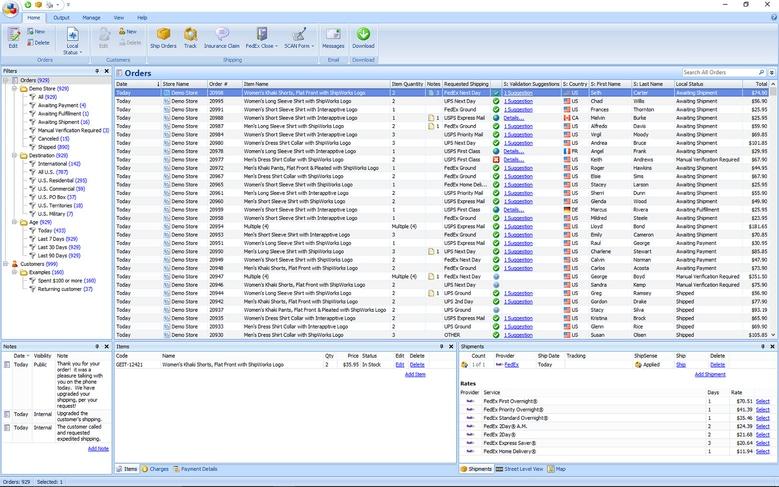This screenshot has height=487, width=779.
Task: Open the View ribbon tab
Action: click(119, 17)
